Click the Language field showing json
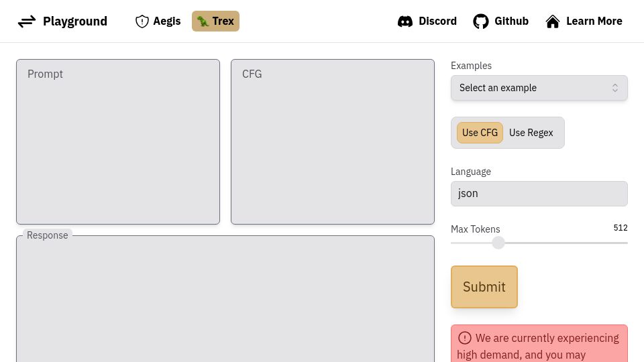 click(539, 194)
